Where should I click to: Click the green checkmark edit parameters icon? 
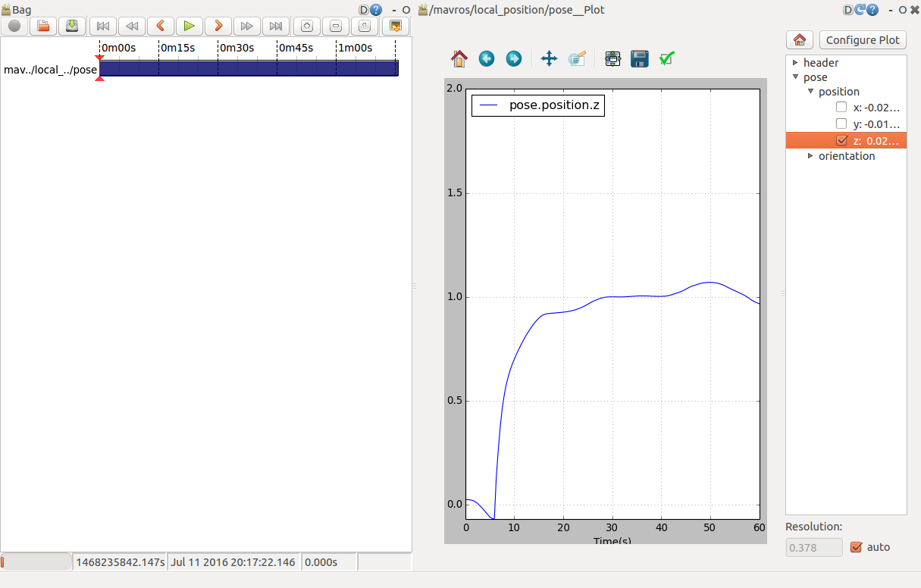point(667,58)
